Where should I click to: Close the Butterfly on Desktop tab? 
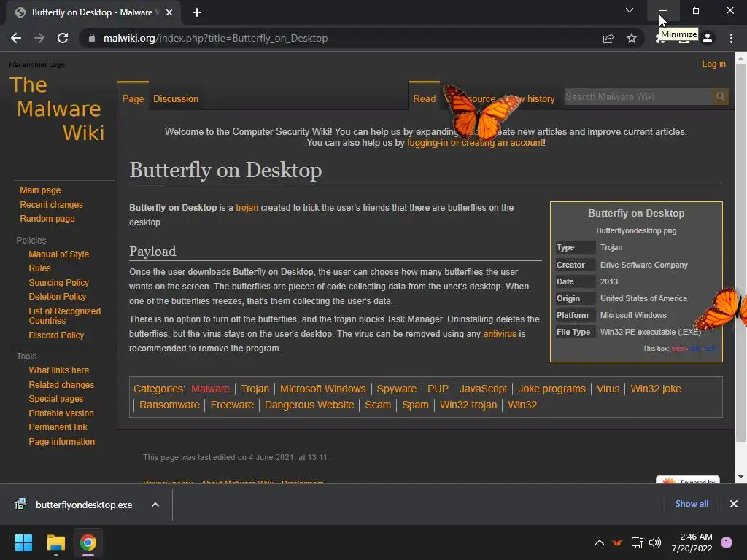click(169, 12)
